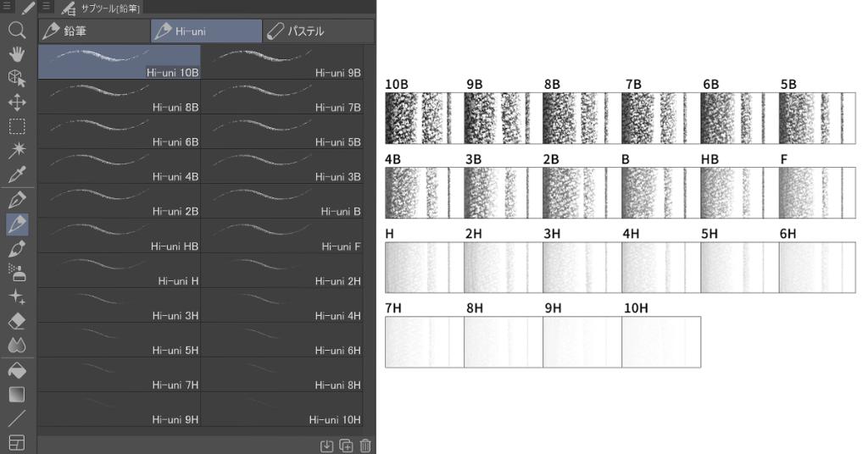Screen dimensions: 868x454
Task: Open the sub tool palette menu
Action: tap(47, 7)
